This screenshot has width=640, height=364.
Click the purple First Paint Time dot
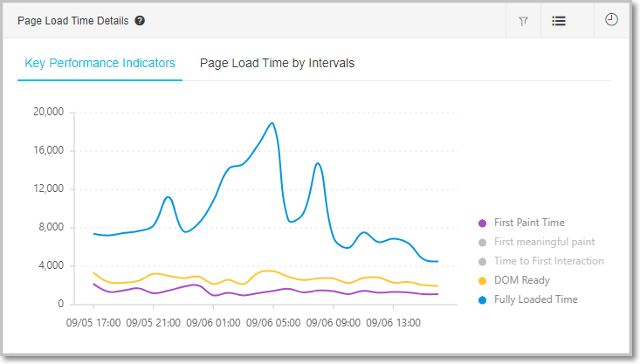point(482,223)
